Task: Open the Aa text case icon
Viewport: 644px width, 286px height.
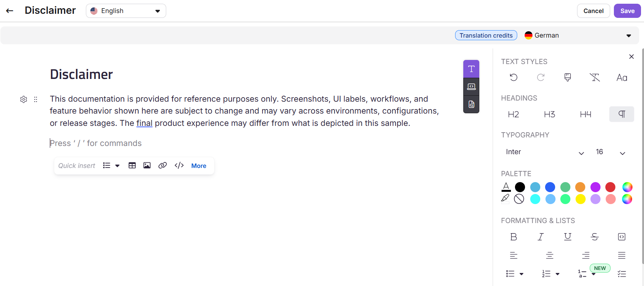Action: pyautogui.click(x=622, y=77)
